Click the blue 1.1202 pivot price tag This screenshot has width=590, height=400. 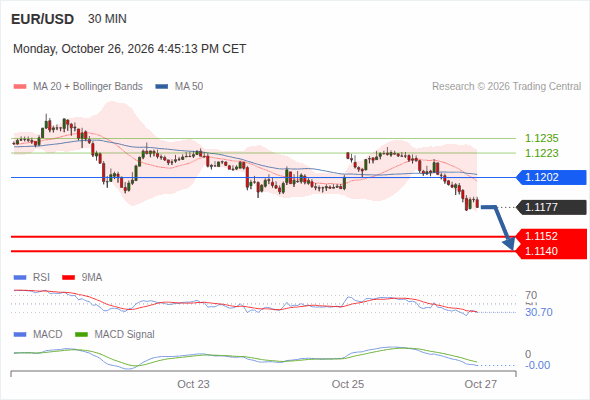(x=552, y=177)
